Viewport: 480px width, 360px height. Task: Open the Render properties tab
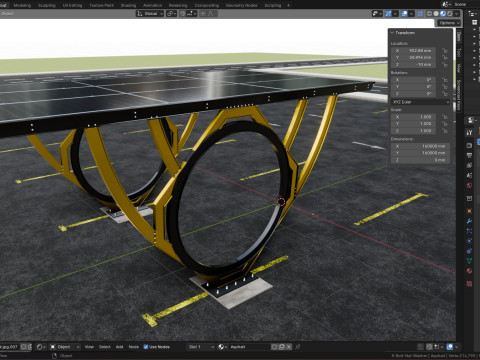click(x=469, y=146)
